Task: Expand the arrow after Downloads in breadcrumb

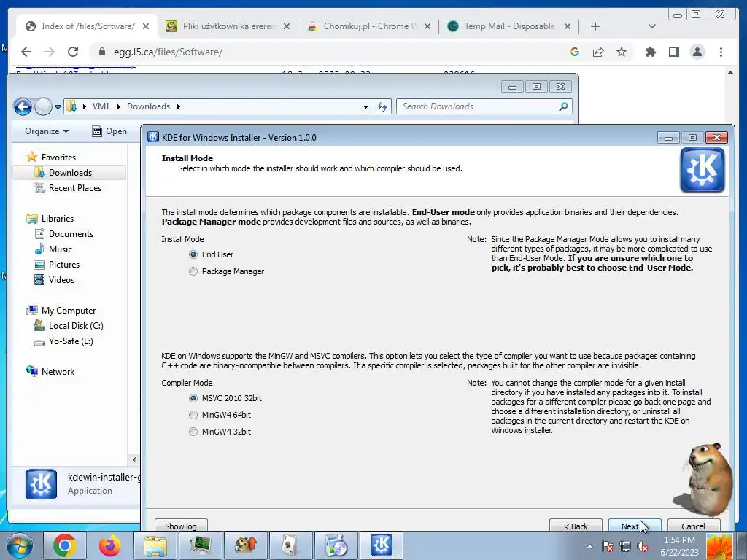Action: [x=178, y=106]
